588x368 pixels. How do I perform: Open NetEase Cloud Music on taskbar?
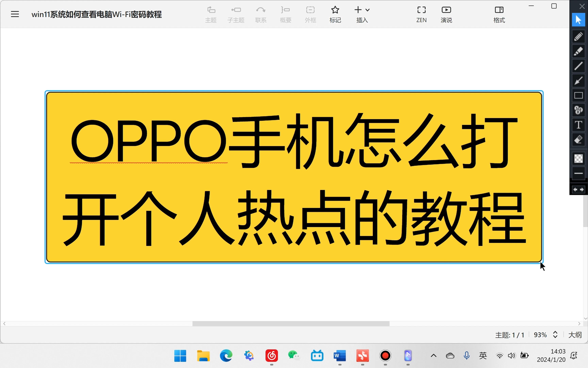click(x=272, y=356)
